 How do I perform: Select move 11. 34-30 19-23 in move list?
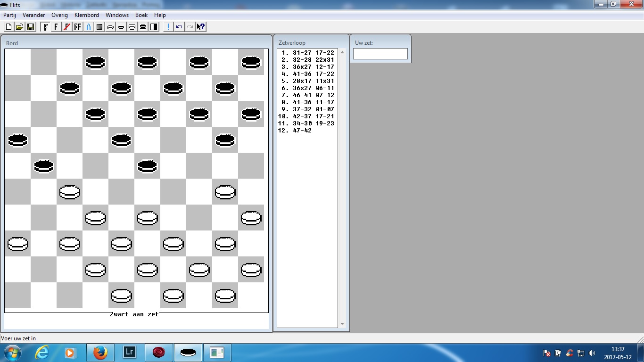pos(306,123)
